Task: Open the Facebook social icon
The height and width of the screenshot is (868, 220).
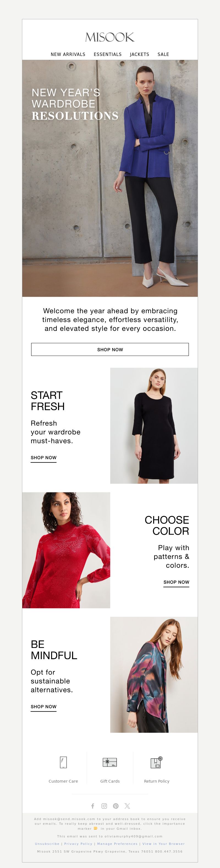Action: 92,806
